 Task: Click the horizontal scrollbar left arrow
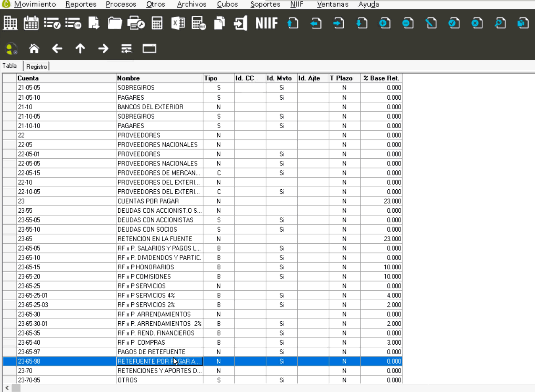point(7,388)
